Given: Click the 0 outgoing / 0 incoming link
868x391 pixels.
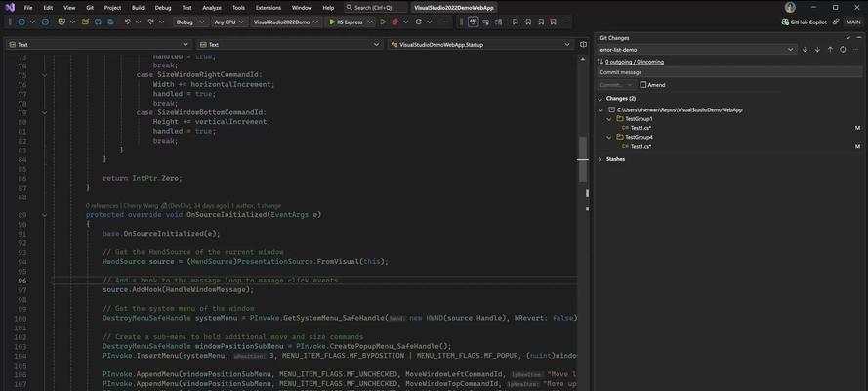Looking at the screenshot, I should [x=635, y=62].
